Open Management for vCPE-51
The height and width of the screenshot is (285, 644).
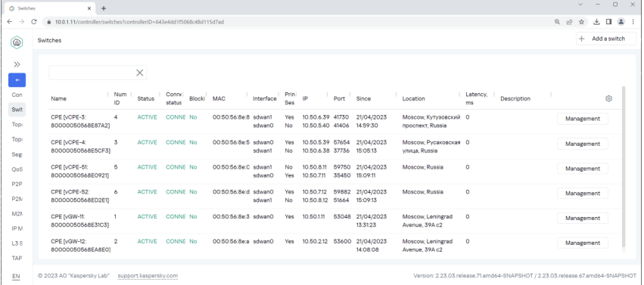[583, 169]
